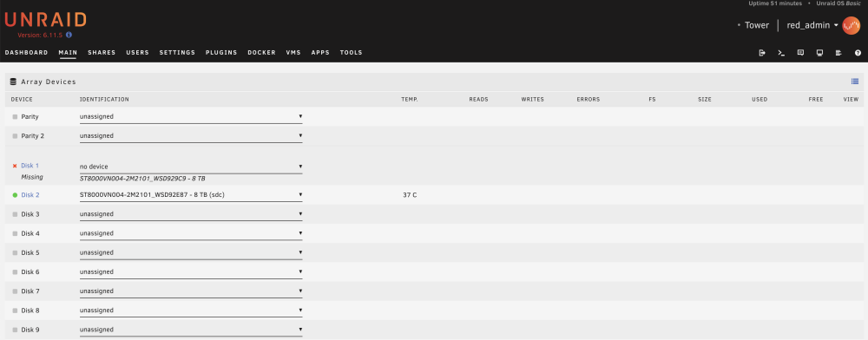Image resolution: width=868 pixels, height=340 pixels.
Task: Open the Disk 2 device dropdown
Action: click(x=191, y=195)
